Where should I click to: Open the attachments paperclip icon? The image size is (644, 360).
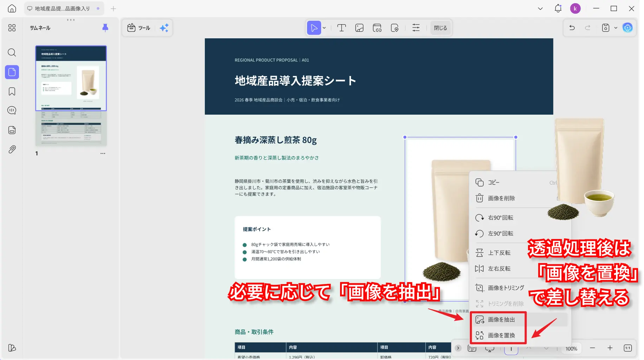tap(12, 149)
